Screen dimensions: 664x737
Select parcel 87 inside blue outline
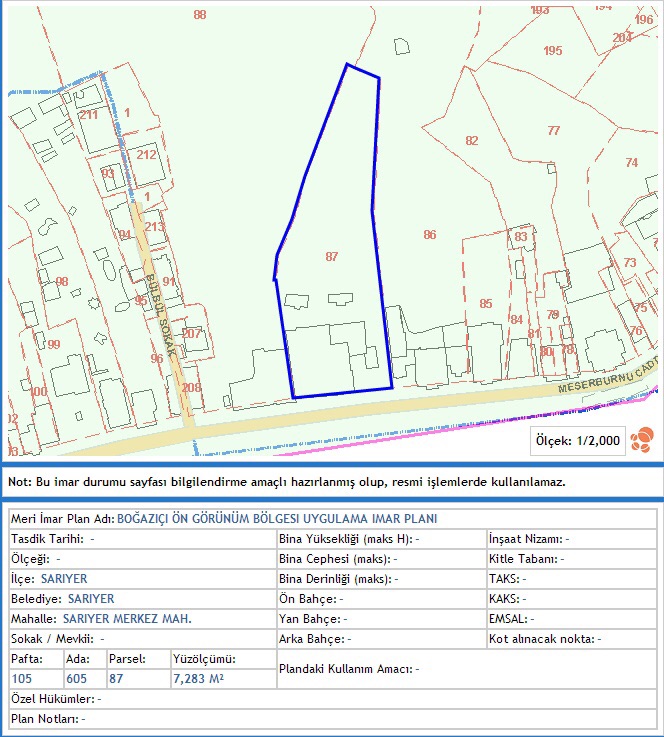click(332, 257)
